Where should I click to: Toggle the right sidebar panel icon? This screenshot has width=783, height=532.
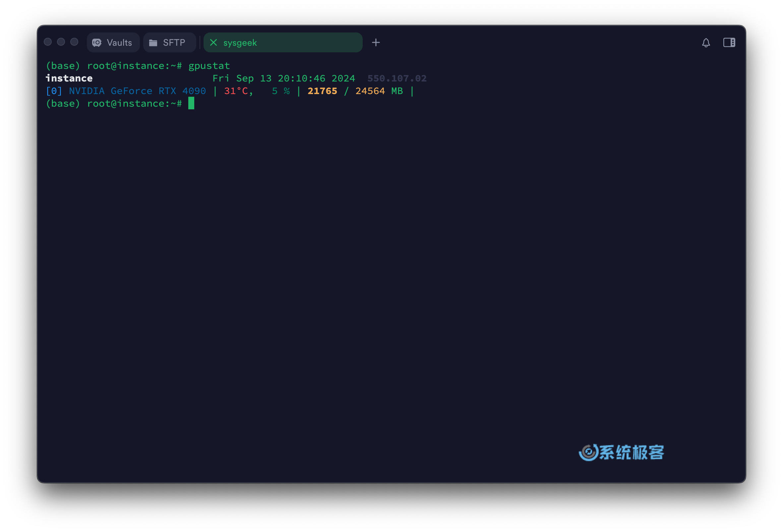click(729, 42)
